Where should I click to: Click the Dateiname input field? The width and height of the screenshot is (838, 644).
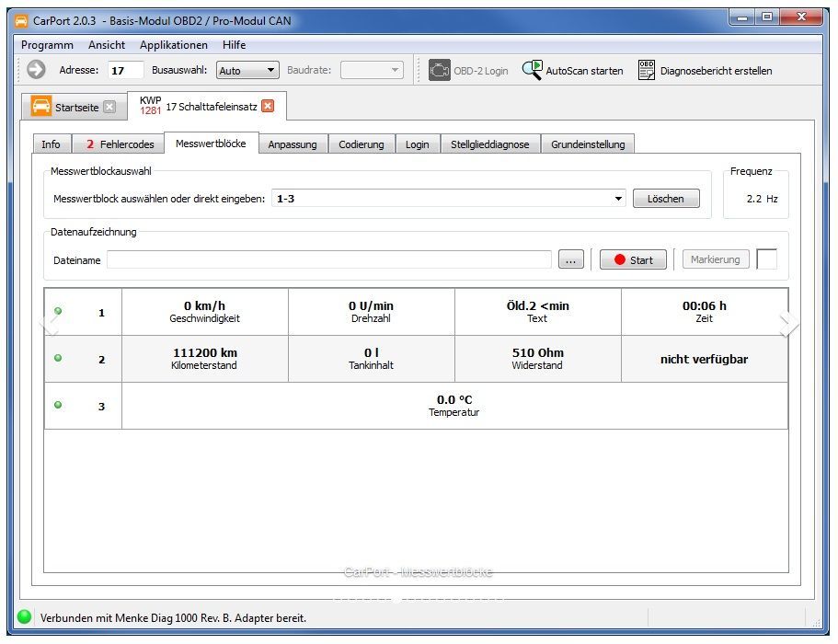click(x=329, y=260)
